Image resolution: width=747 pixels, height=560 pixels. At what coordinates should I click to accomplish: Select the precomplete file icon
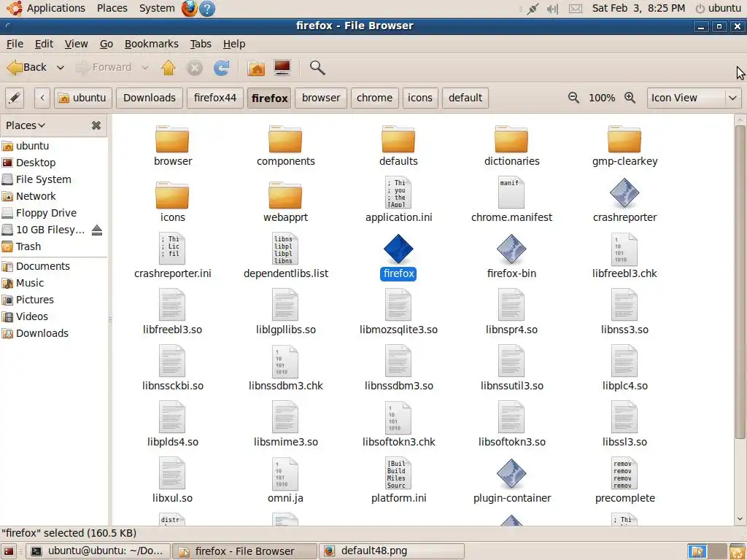[624, 474]
